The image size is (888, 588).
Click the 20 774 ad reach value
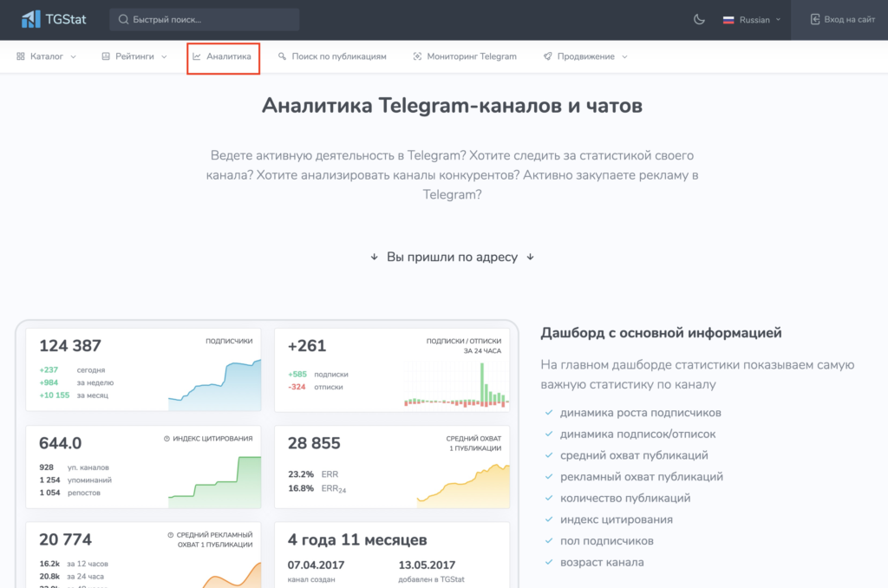(66, 539)
